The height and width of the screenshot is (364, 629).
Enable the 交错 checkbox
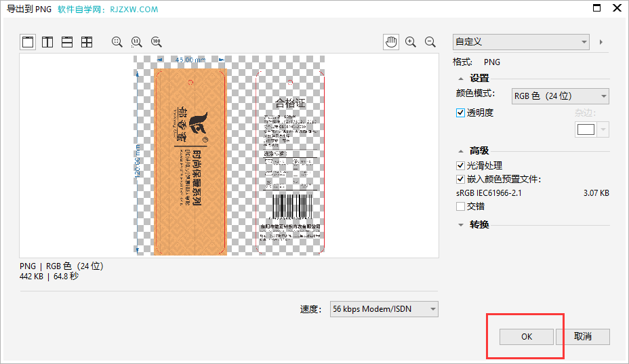click(x=460, y=206)
